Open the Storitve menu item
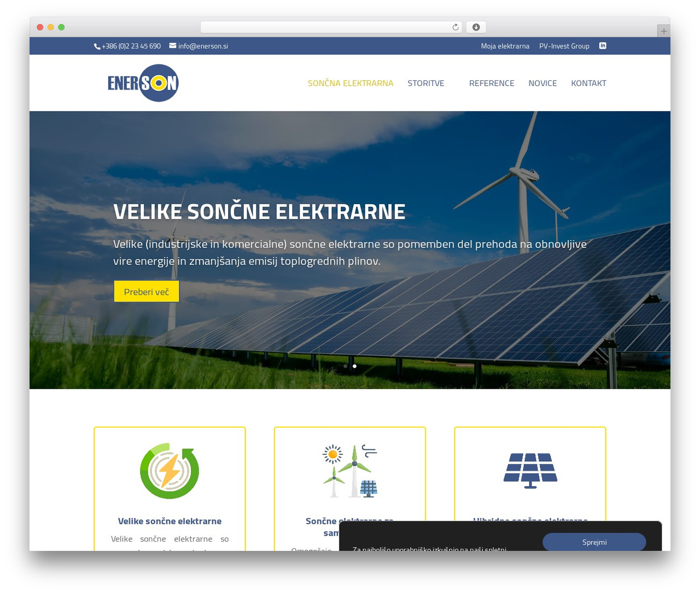 [x=426, y=83]
